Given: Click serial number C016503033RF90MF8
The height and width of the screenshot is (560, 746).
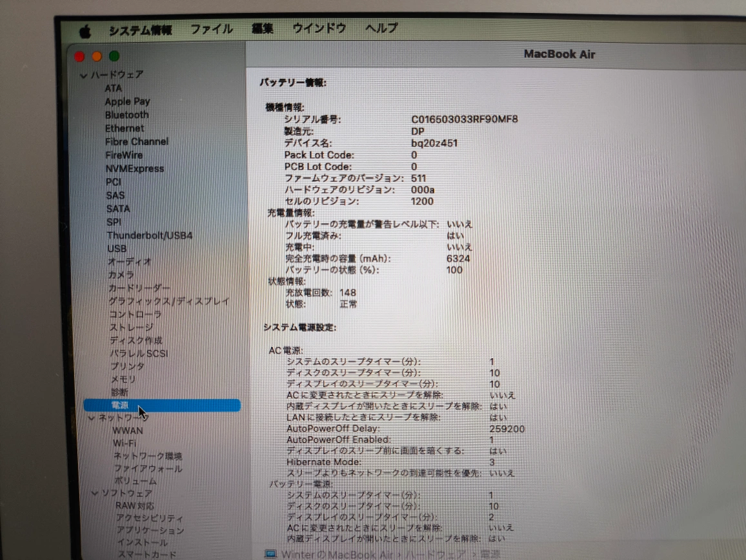Looking at the screenshot, I should tap(465, 119).
